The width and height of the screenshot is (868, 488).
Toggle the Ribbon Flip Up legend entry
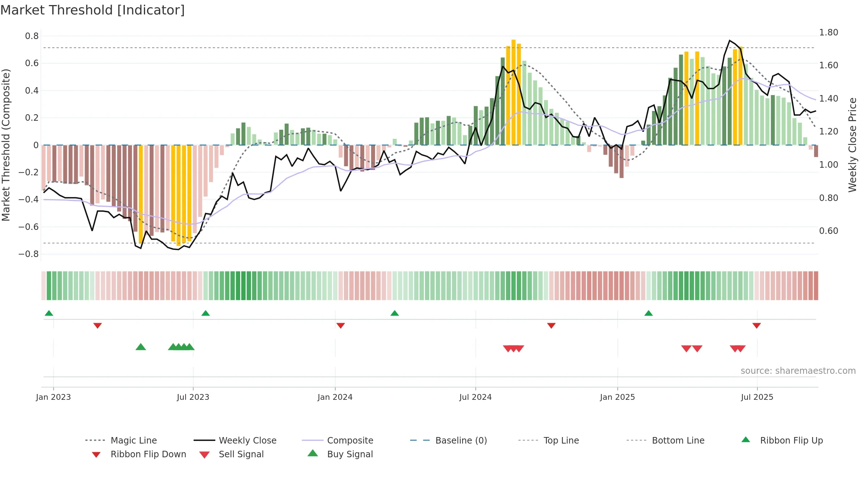[782, 440]
